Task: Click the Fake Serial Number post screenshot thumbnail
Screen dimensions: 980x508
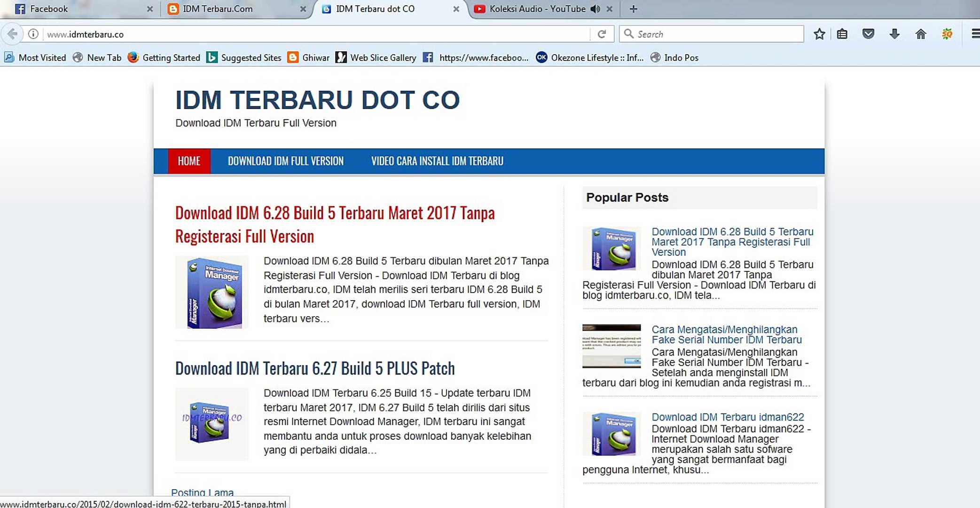Action: click(x=612, y=346)
